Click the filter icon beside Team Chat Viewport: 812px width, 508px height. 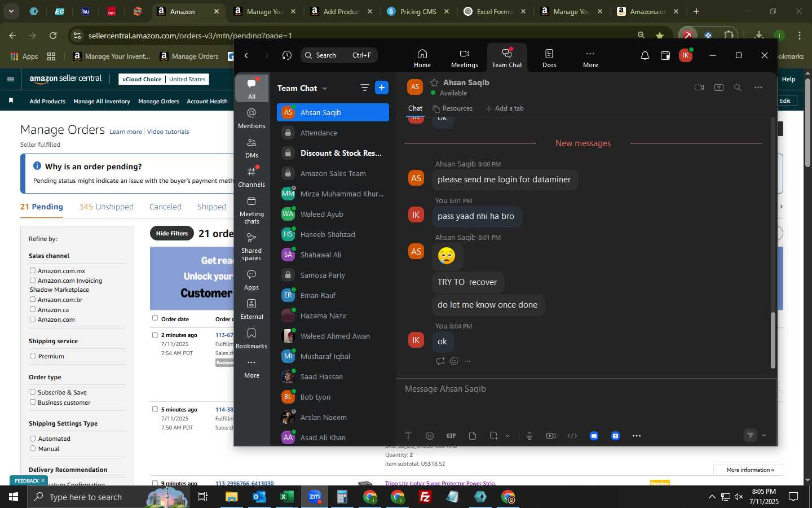coord(365,87)
